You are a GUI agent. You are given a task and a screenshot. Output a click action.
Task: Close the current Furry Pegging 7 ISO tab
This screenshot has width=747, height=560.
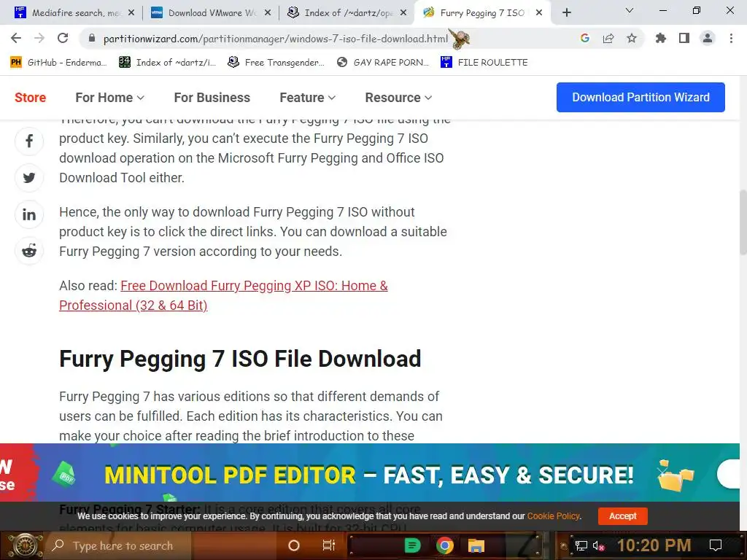[539, 13]
